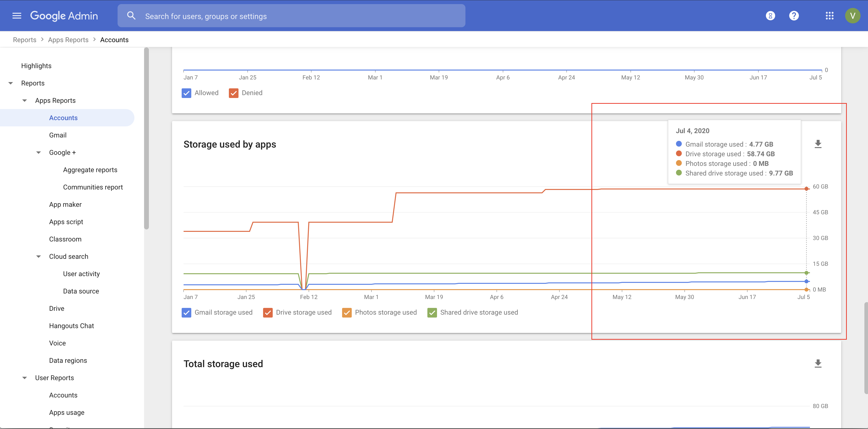This screenshot has width=868, height=429.
Task: Click Photos storage data point Jul 4
Action: point(806,290)
